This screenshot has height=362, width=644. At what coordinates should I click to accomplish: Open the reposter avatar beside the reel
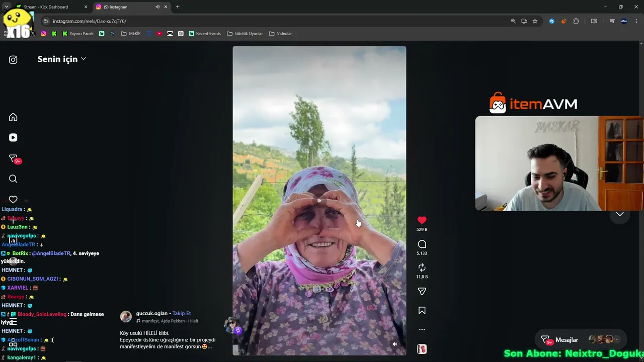pyautogui.click(x=232, y=325)
